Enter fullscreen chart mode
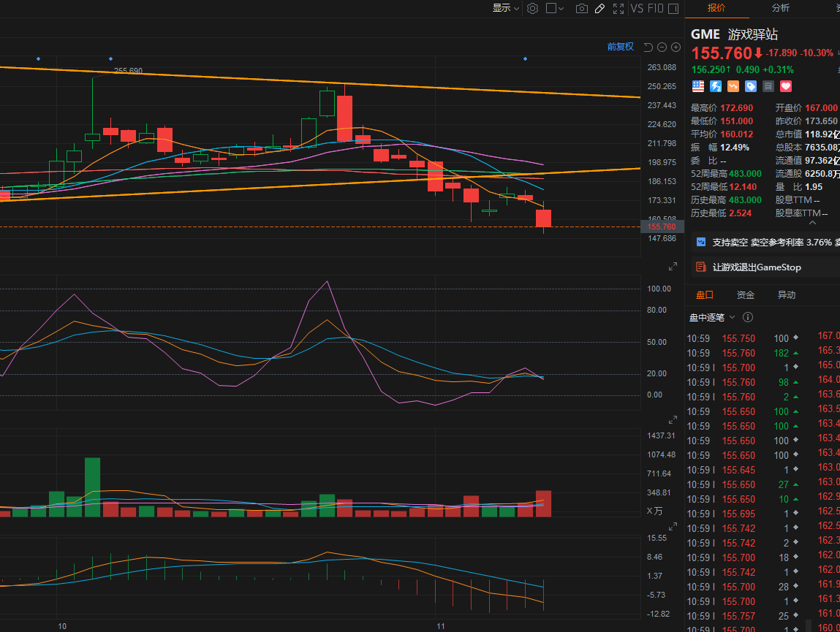The height and width of the screenshot is (632, 840). pyautogui.click(x=618, y=9)
